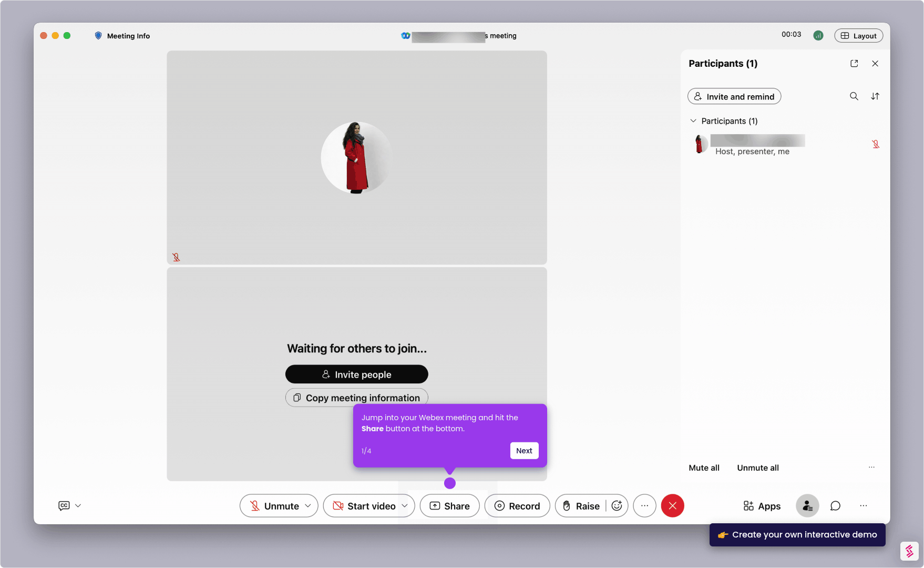Start recording with Record button
This screenshot has width=924, height=568.
coord(517,506)
